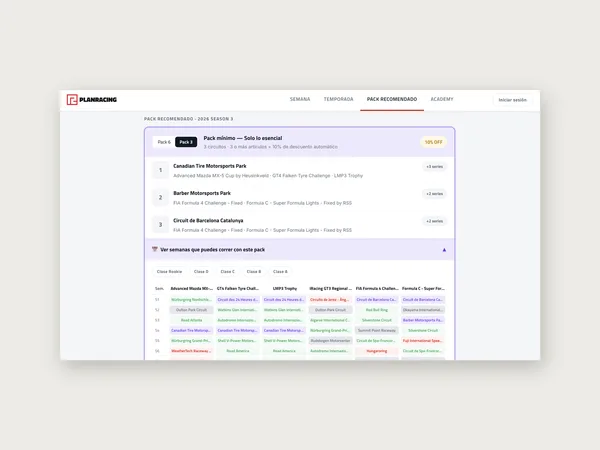Click Circuit des 24 Heures in GT4 Falken column
Screen dimensions: 600x450
coord(238,300)
